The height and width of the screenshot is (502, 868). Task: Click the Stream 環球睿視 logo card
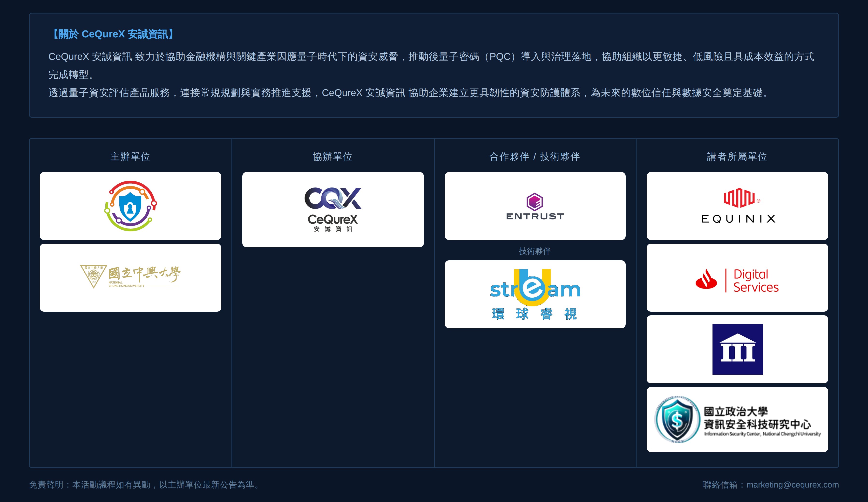[x=535, y=294]
